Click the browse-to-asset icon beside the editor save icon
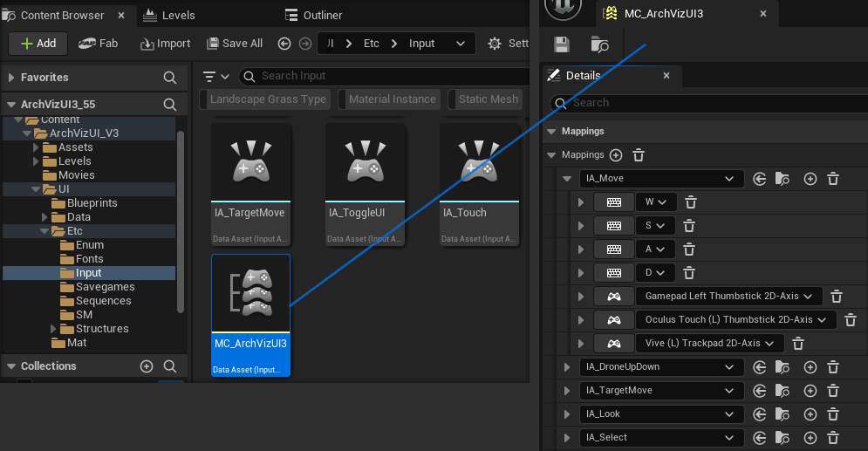This screenshot has height=451, width=868. (x=599, y=44)
